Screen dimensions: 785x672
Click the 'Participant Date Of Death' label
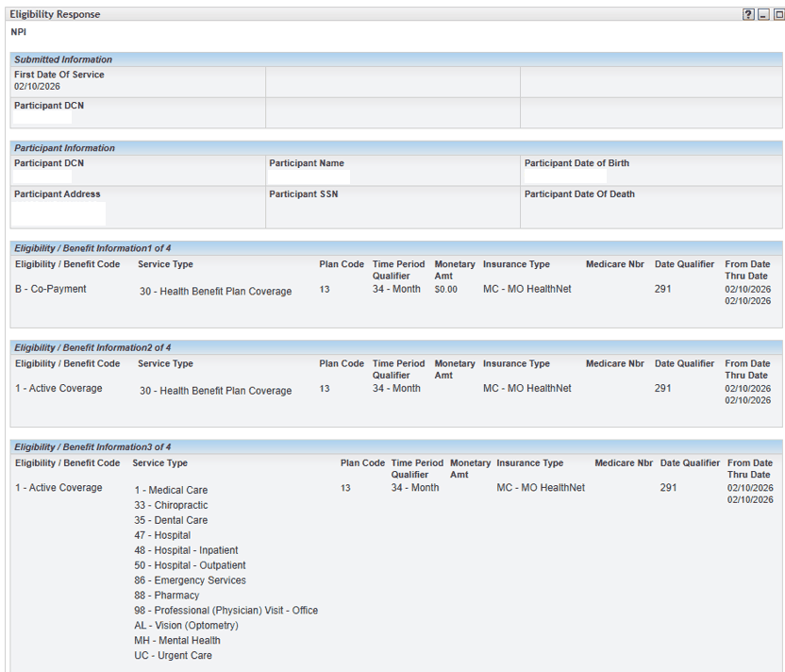[579, 193]
